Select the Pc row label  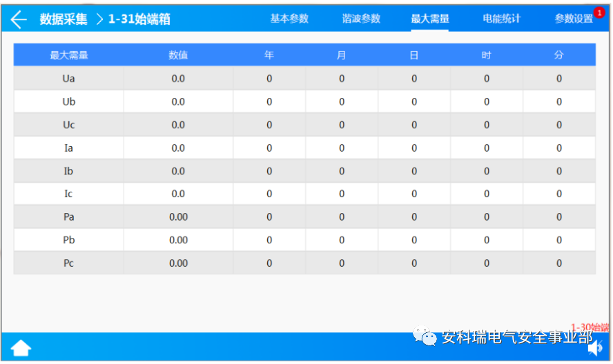[69, 263]
